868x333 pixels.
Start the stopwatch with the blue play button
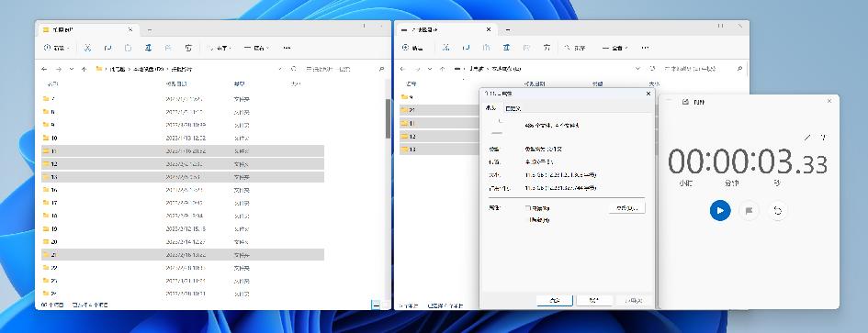click(x=720, y=211)
